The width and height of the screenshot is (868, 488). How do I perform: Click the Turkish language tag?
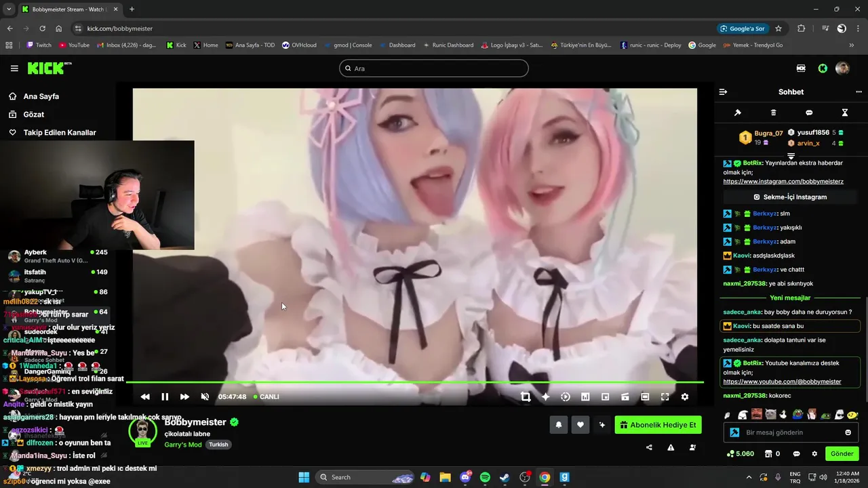click(218, 445)
